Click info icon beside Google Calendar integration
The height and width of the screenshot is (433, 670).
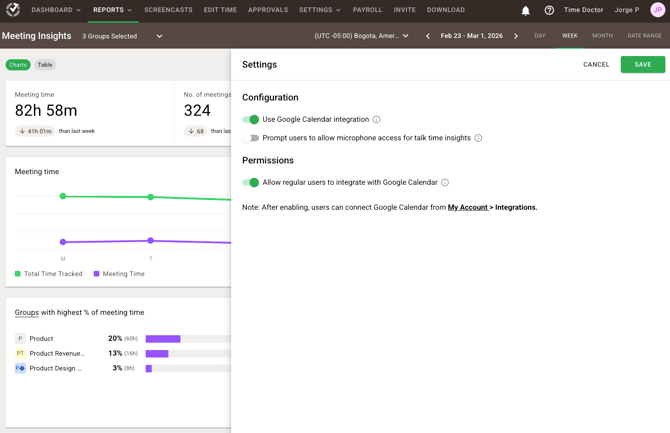coord(377,120)
